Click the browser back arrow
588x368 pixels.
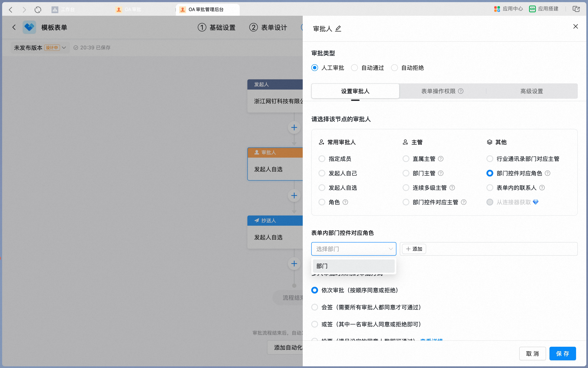(10, 10)
